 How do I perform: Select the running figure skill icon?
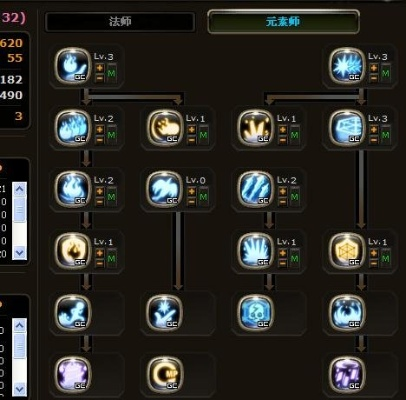point(73,313)
